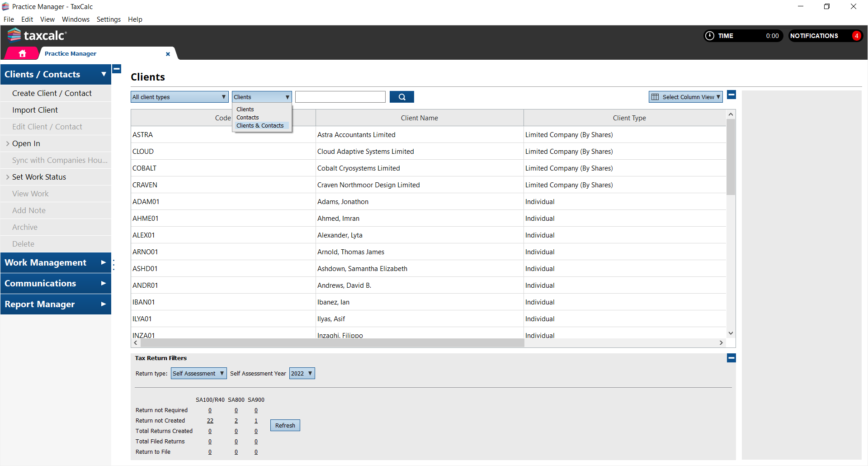Click the home tab icon
This screenshot has height=466, width=868.
[22, 53]
